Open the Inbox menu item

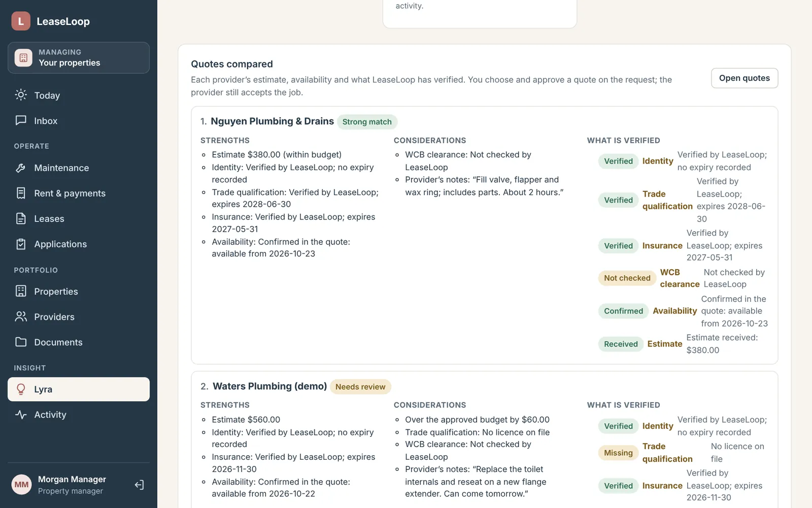79,120
